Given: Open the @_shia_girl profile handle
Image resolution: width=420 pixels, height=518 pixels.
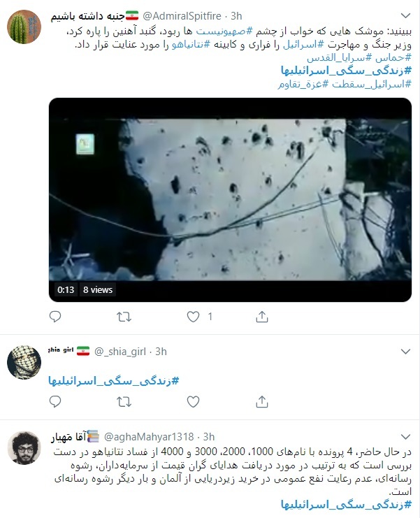Looking at the screenshot, I should (120, 352).
